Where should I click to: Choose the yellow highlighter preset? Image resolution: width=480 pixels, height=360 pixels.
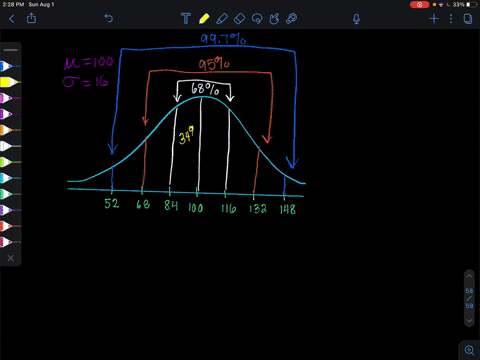[10, 82]
